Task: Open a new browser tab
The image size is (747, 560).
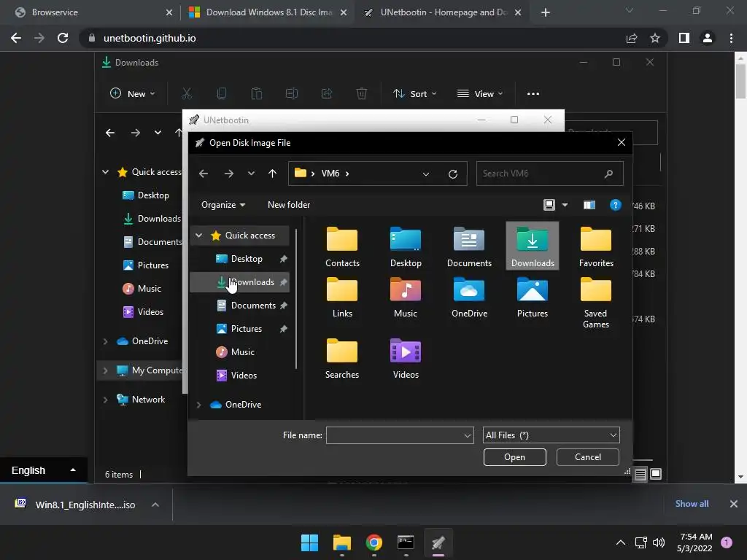Action: pyautogui.click(x=546, y=12)
